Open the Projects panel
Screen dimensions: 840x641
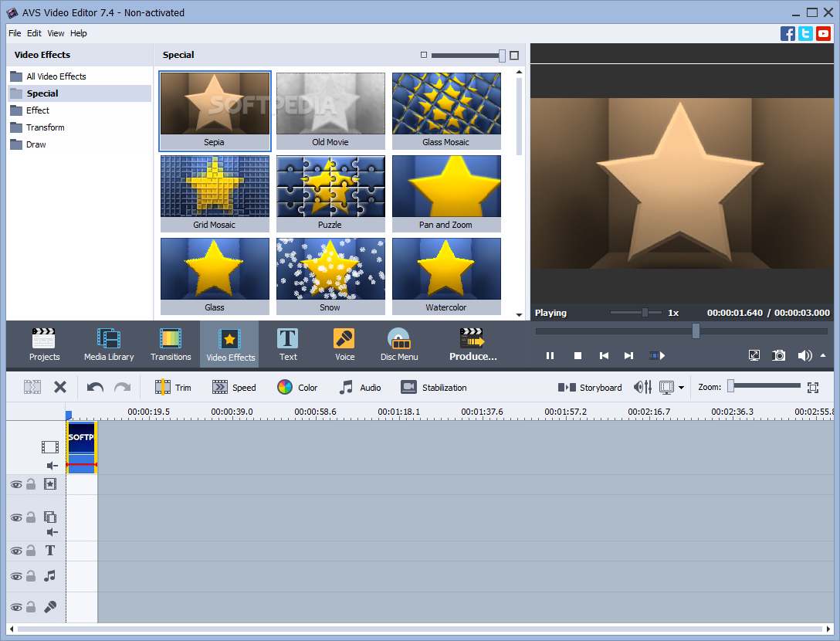pos(44,344)
